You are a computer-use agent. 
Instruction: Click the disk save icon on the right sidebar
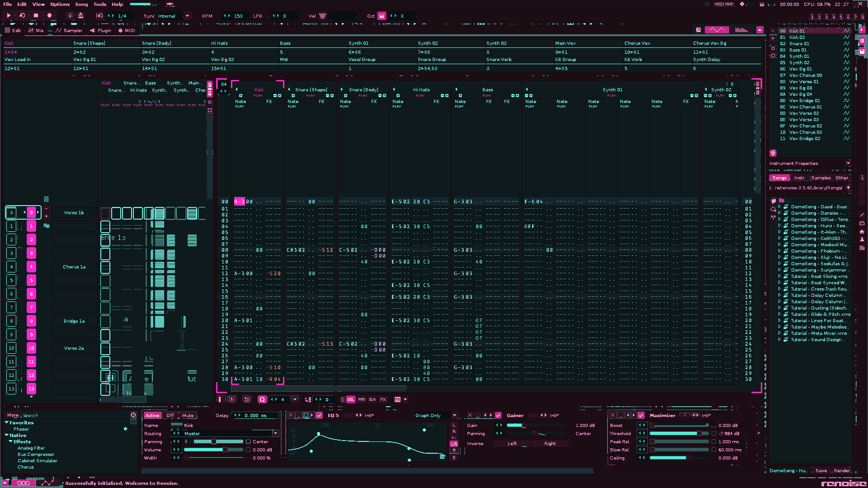point(862,51)
